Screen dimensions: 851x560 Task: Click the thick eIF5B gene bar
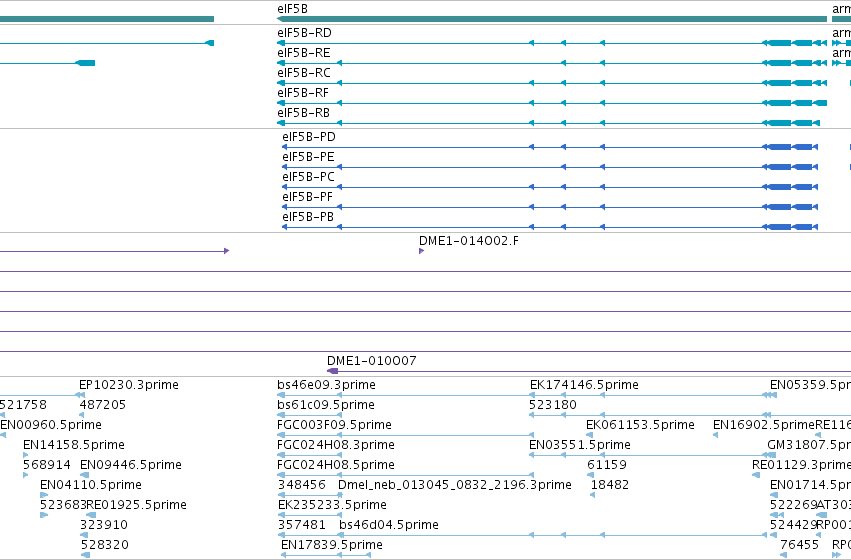(x=552, y=19)
